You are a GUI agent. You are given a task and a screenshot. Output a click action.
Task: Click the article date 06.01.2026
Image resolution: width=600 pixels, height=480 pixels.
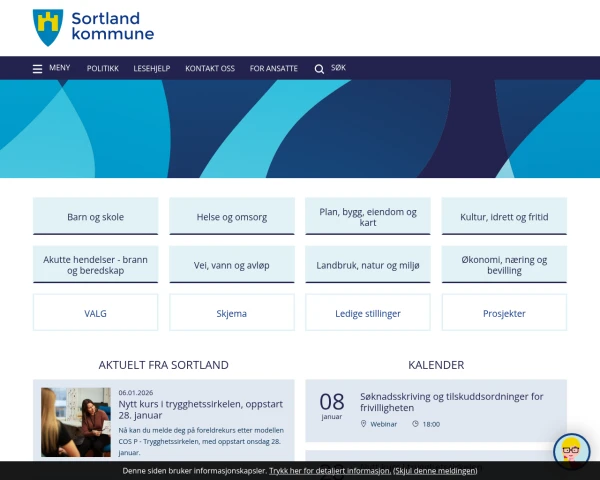tap(135, 392)
